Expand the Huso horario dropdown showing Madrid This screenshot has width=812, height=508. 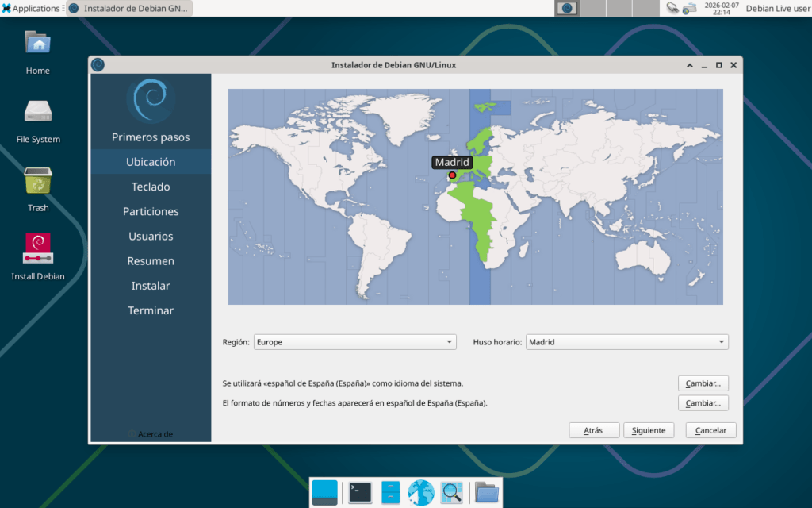coord(626,342)
